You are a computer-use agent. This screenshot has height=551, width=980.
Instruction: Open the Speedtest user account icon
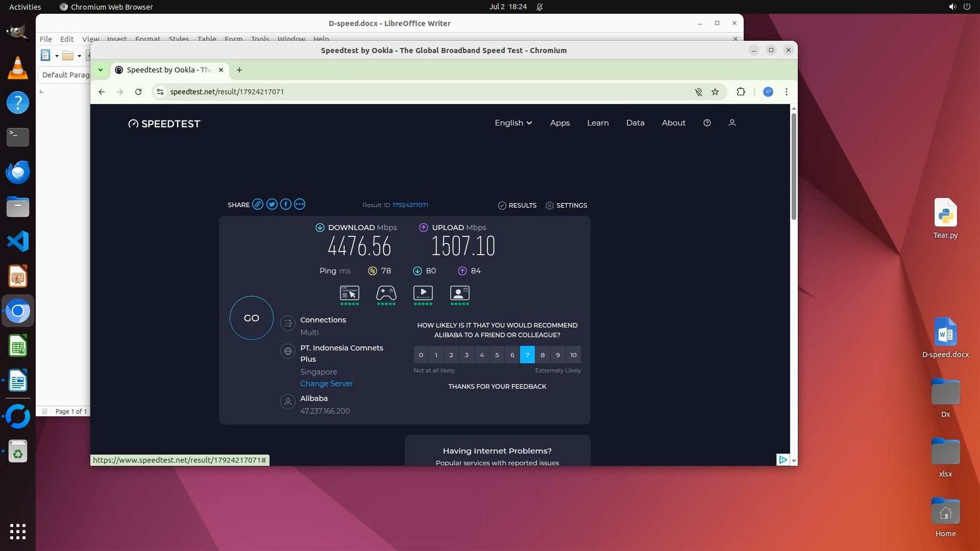coord(732,123)
